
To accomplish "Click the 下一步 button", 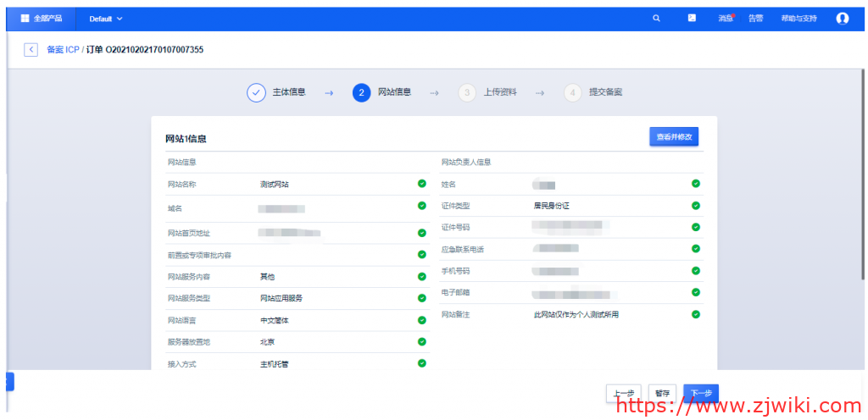I will [701, 394].
